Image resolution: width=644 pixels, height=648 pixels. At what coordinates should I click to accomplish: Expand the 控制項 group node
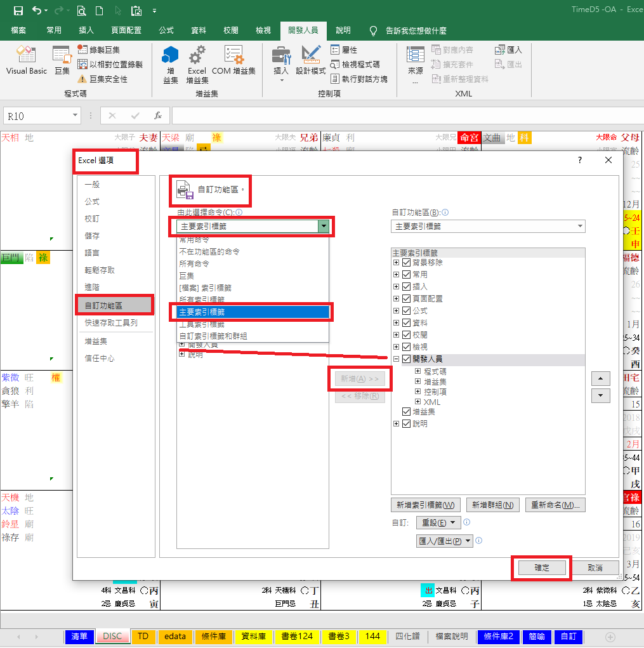(x=417, y=392)
